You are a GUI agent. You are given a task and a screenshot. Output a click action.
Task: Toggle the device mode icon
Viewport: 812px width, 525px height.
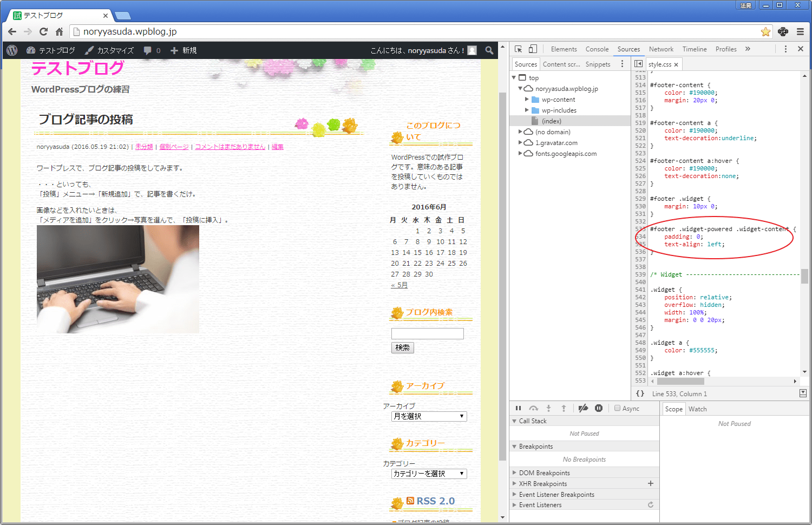(533, 49)
